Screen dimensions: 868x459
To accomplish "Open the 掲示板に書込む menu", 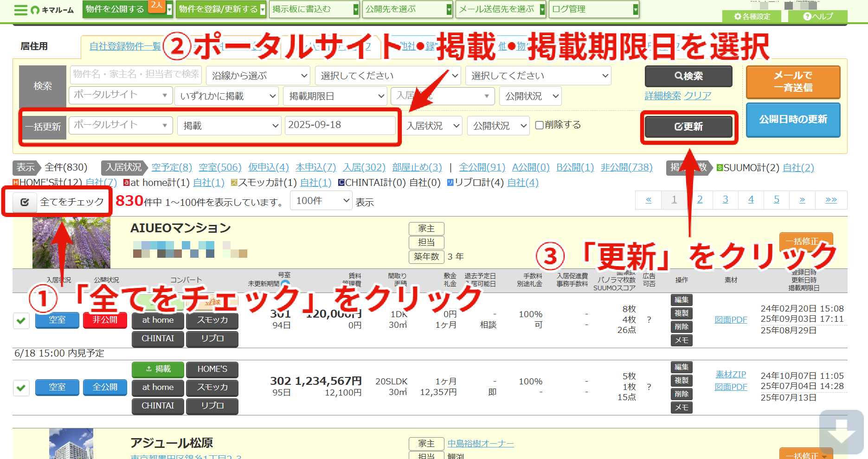I will click(x=314, y=9).
